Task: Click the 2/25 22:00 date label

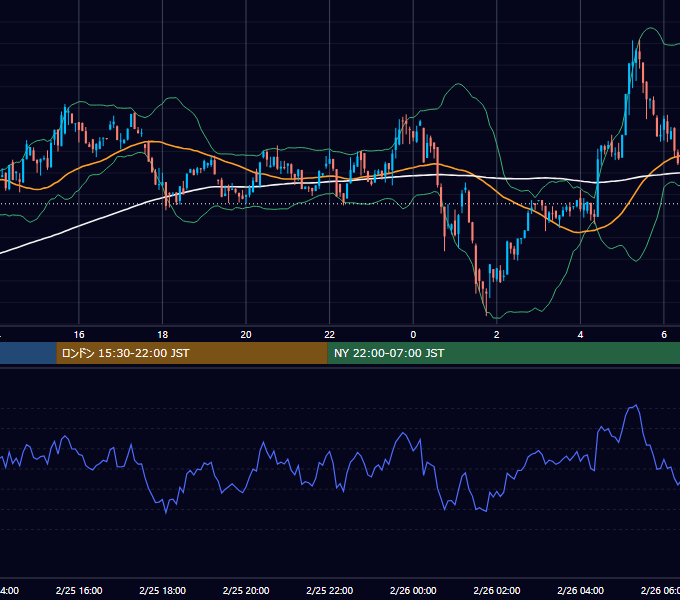Action: 330,590
